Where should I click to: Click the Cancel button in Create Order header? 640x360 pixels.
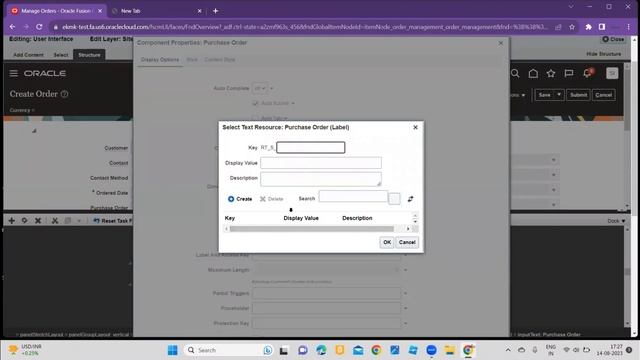(x=603, y=95)
